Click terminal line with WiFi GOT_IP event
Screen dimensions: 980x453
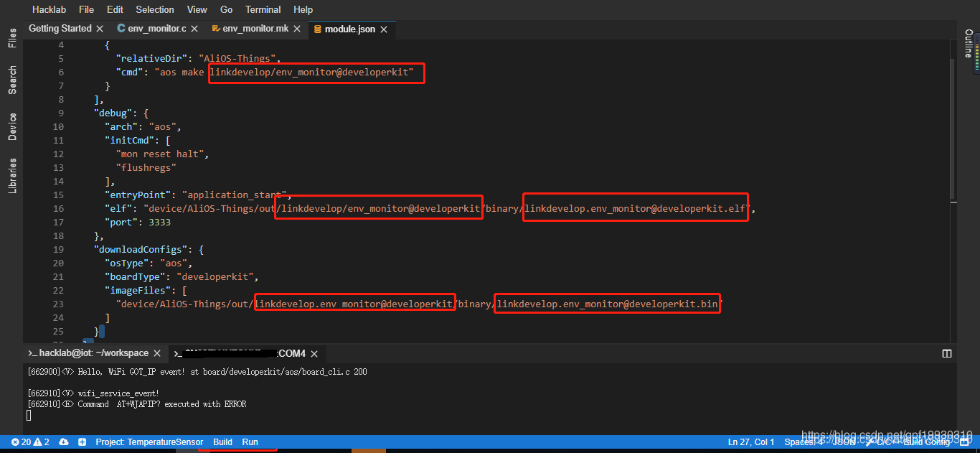(x=197, y=372)
